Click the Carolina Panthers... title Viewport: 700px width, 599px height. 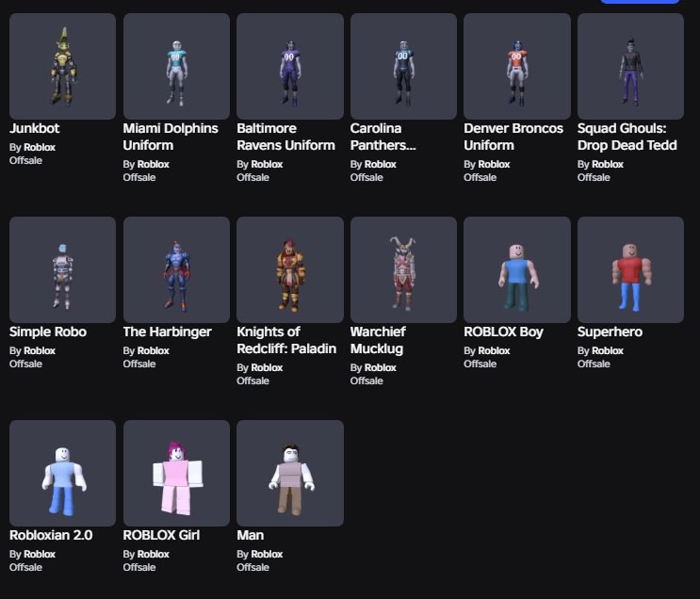(383, 137)
